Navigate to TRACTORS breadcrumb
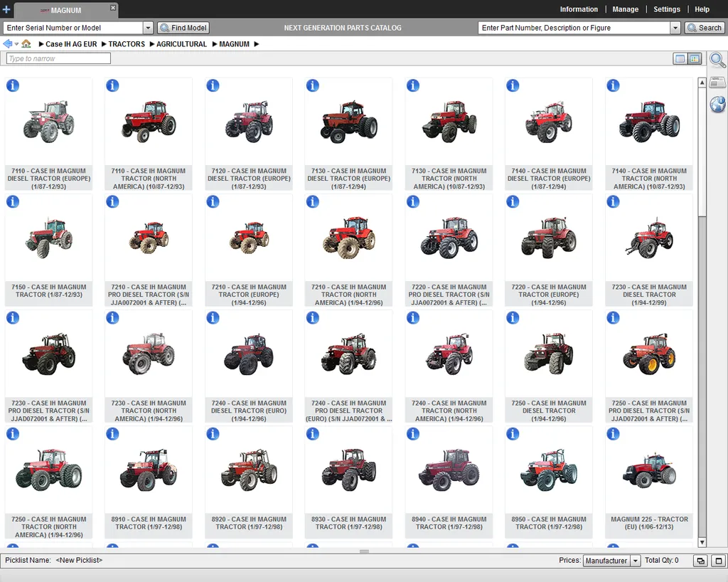The height and width of the screenshot is (582, 728). pos(127,44)
